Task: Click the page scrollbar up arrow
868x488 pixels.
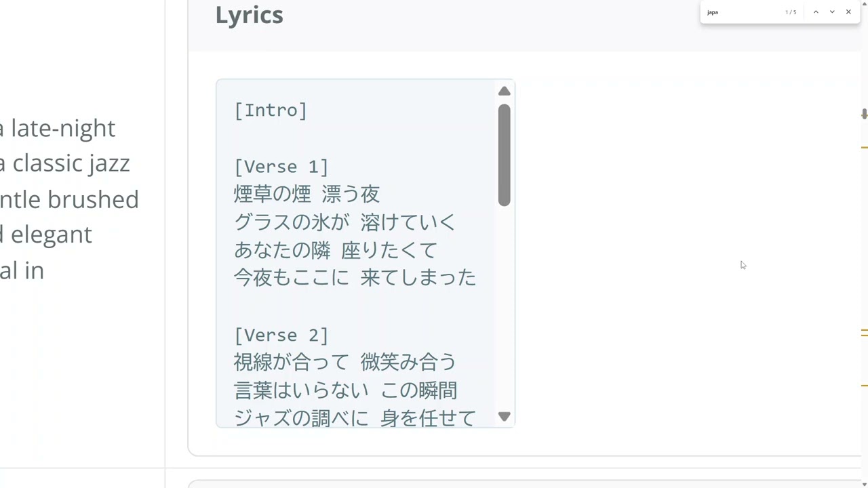Action: tap(864, 3)
